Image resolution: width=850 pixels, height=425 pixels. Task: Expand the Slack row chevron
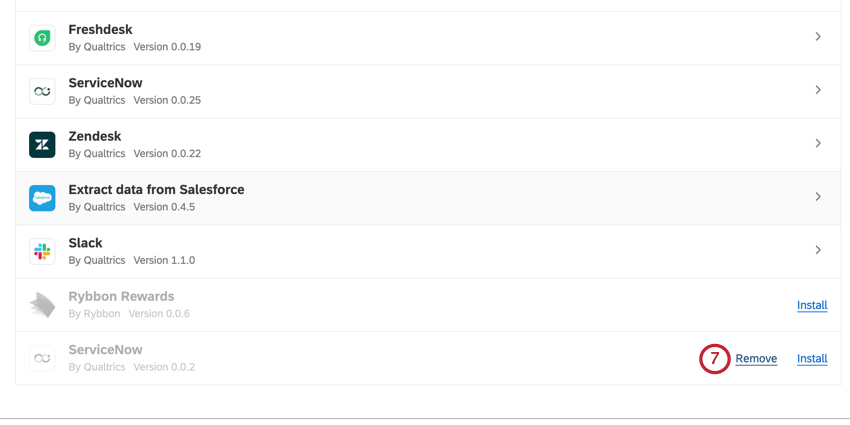tap(818, 250)
